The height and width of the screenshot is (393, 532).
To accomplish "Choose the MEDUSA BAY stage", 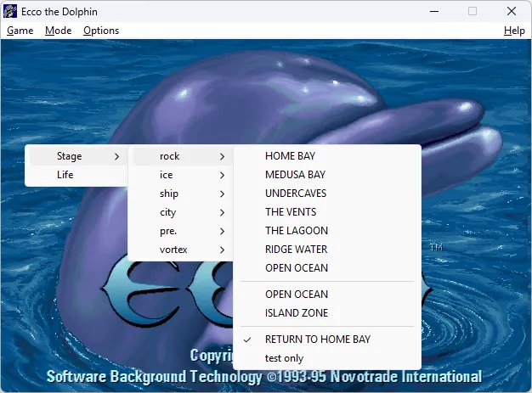I will pyautogui.click(x=327, y=175).
